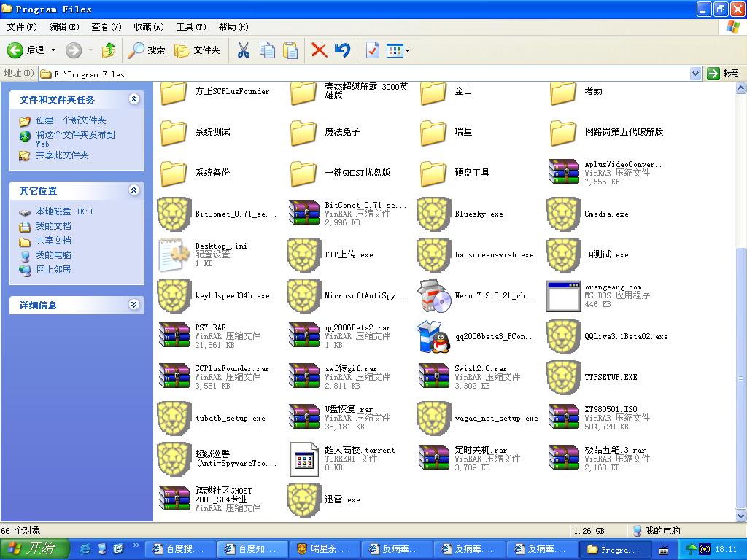Click the scroll up arrow of file list
Screen dimensions: 747x560
(741, 87)
